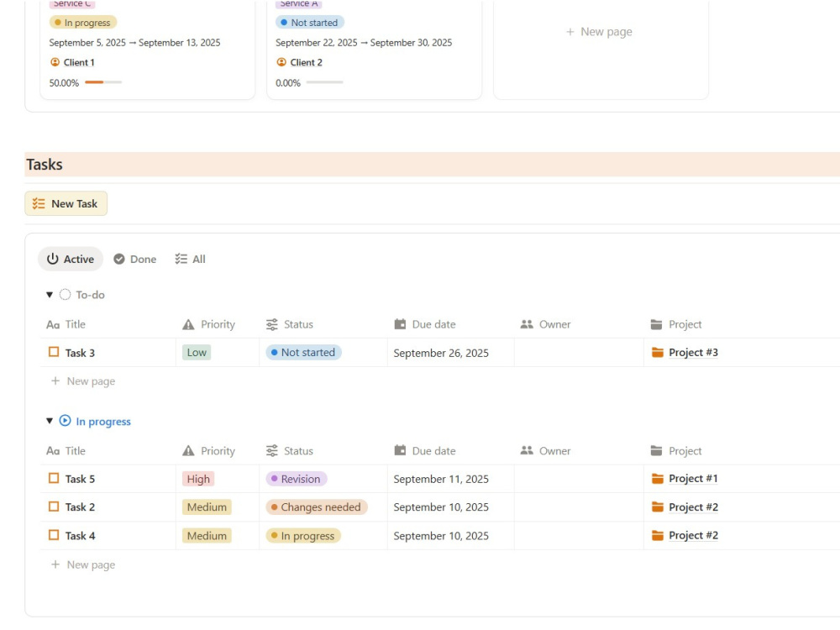
Task: Click the Due date calendar icon in the In progress table
Action: (x=400, y=450)
